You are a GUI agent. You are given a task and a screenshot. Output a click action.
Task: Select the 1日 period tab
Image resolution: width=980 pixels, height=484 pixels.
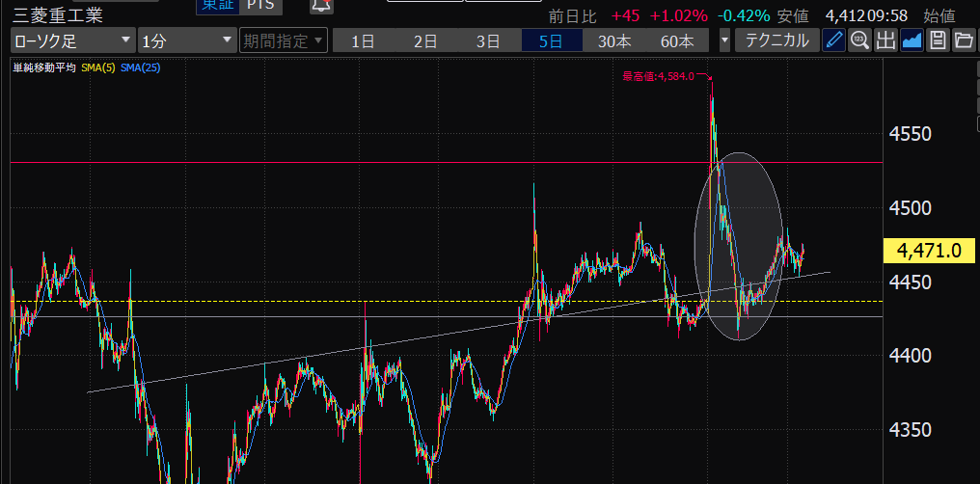[x=364, y=40]
